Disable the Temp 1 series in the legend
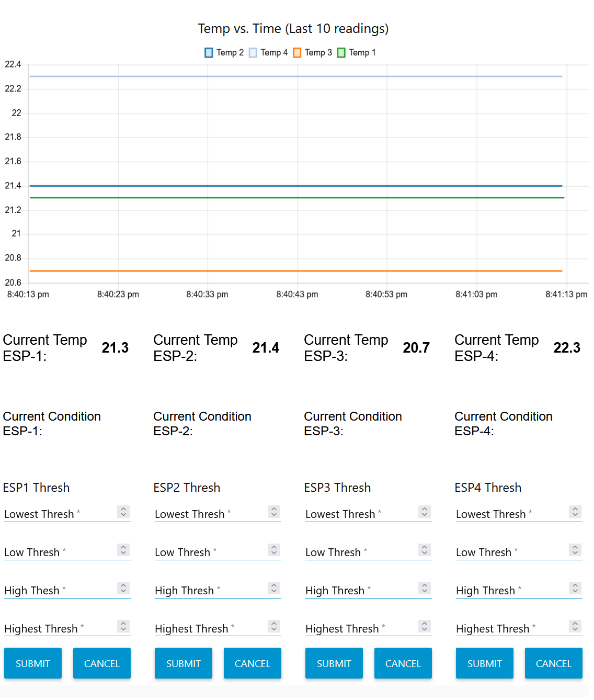The height and width of the screenshot is (700, 594). (356, 52)
